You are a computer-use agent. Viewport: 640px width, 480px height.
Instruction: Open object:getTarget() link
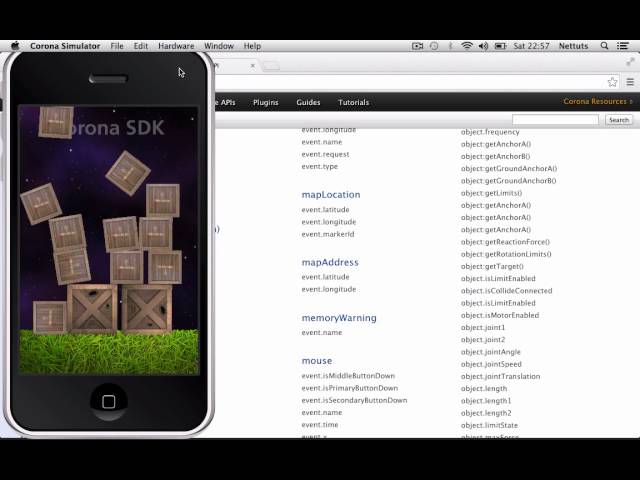click(492, 266)
